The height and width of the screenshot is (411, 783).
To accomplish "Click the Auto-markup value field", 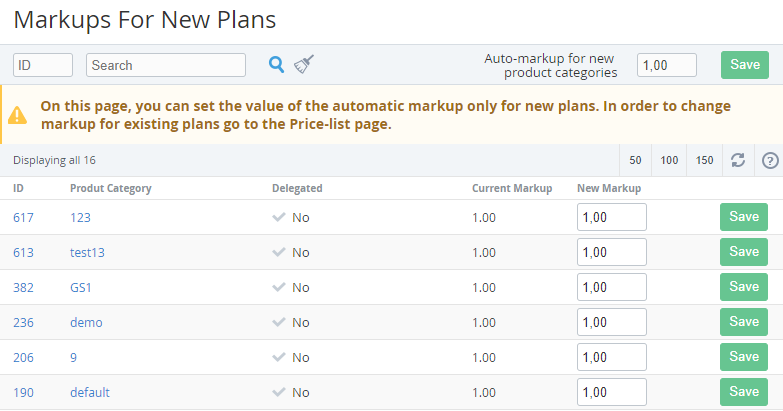I will (666, 65).
